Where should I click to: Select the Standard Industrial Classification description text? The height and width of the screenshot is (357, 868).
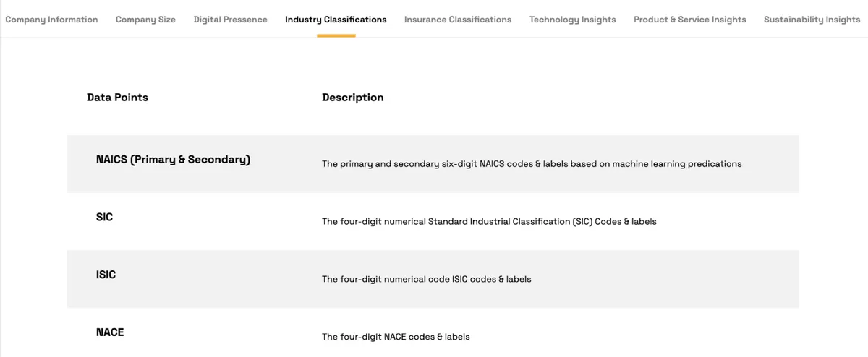489,222
